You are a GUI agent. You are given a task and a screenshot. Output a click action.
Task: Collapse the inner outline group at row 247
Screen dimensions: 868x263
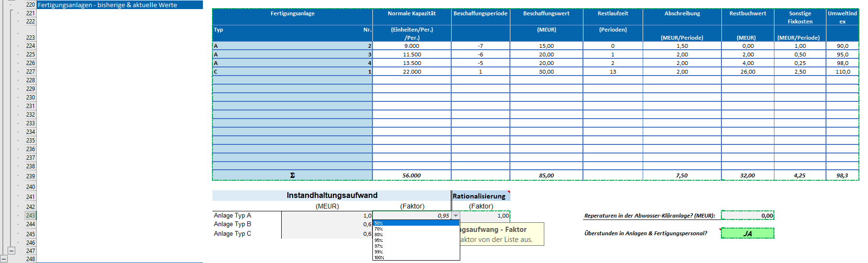pos(11,251)
